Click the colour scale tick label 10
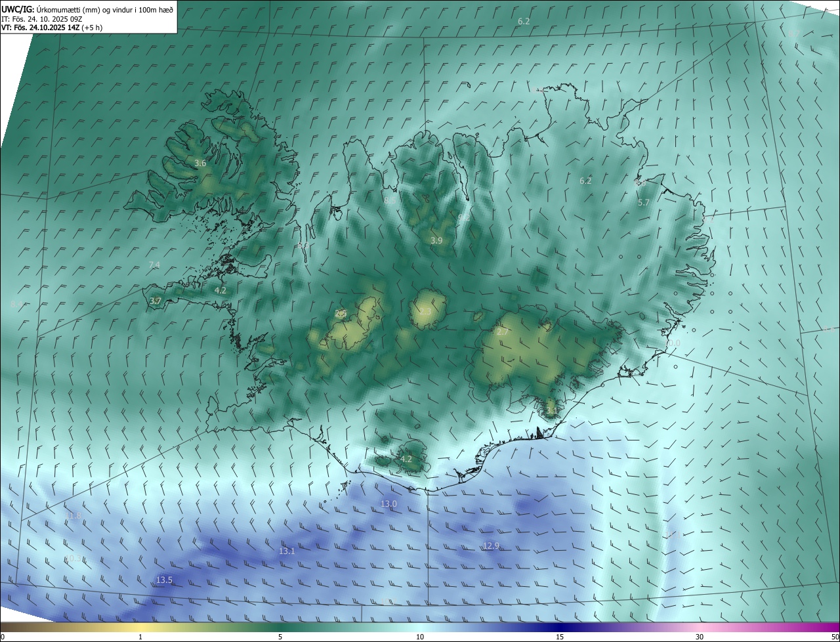 pos(420,637)
